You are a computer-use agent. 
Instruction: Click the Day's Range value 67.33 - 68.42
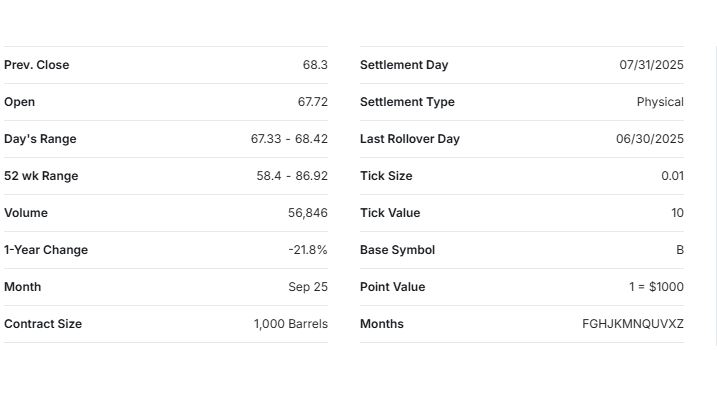289,139
